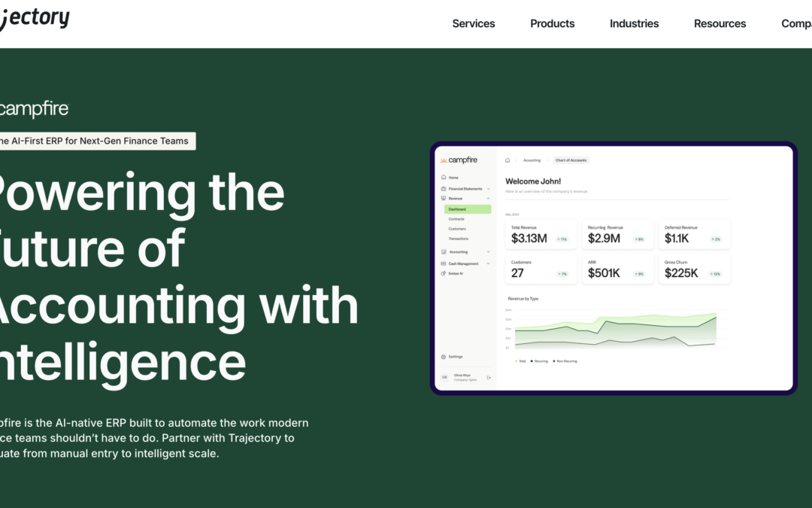Screen dimensions: 812x508
Task: Open the Products menu in the navbar
Action: 552,23
